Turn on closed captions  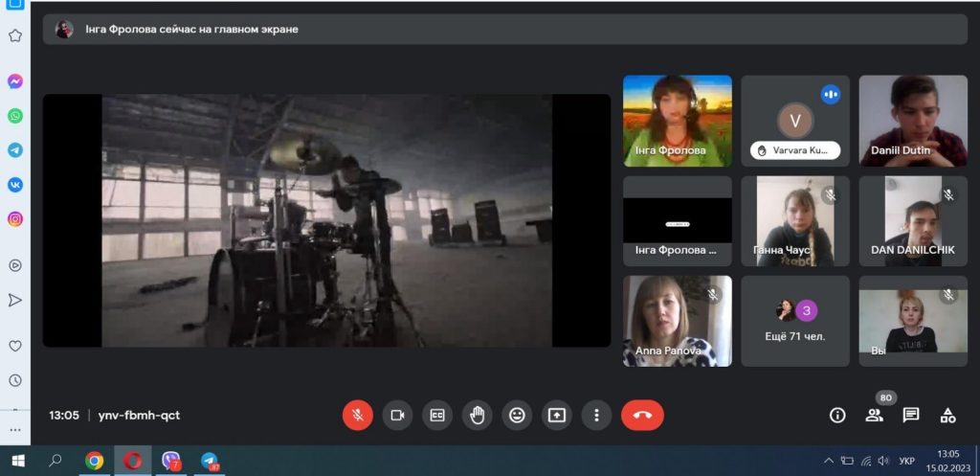pos(437,415)
